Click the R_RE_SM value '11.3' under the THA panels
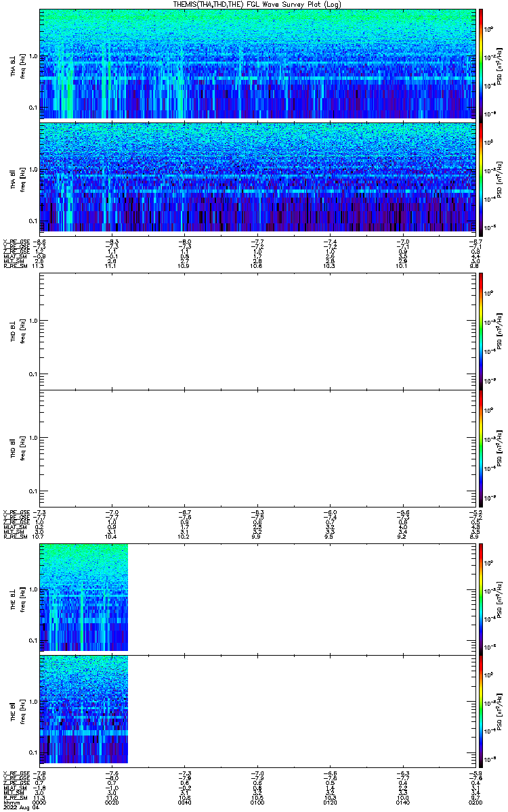The image size is (508, 812). pyautogui.click(x=39, y=266)
